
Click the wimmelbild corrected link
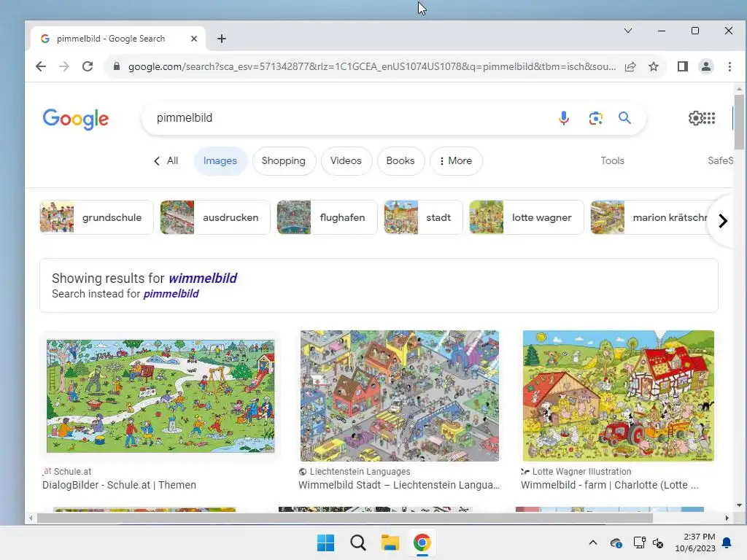pyautogui.click(x=203, y=278)
